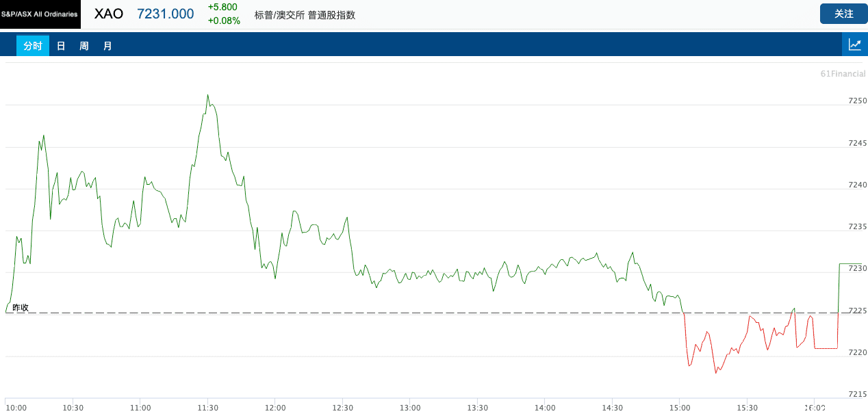This screenshot has width=868, height=418.
Task: Open the line chart icon in blue bar
Action: tap(855, 44)
